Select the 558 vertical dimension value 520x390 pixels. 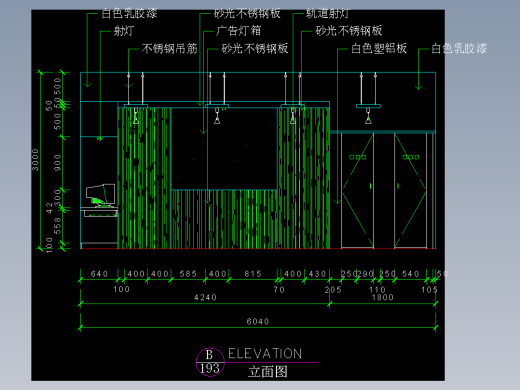[x=58, y=225]
